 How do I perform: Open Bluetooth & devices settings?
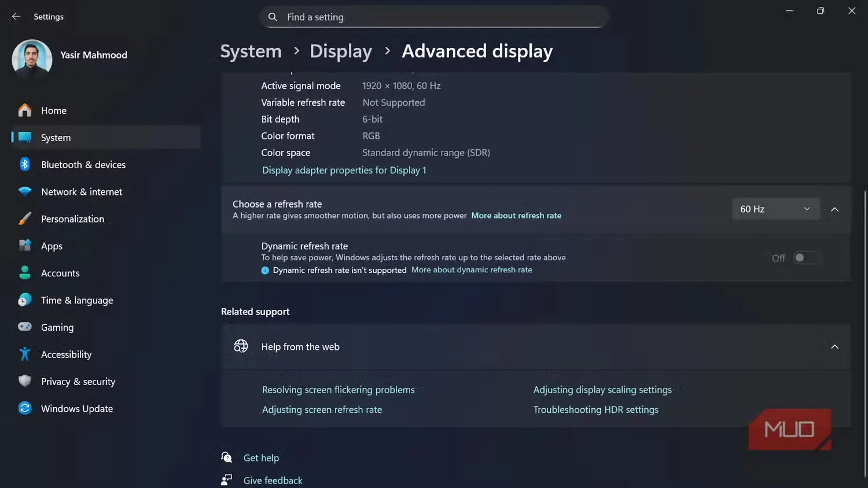point(106,165)
